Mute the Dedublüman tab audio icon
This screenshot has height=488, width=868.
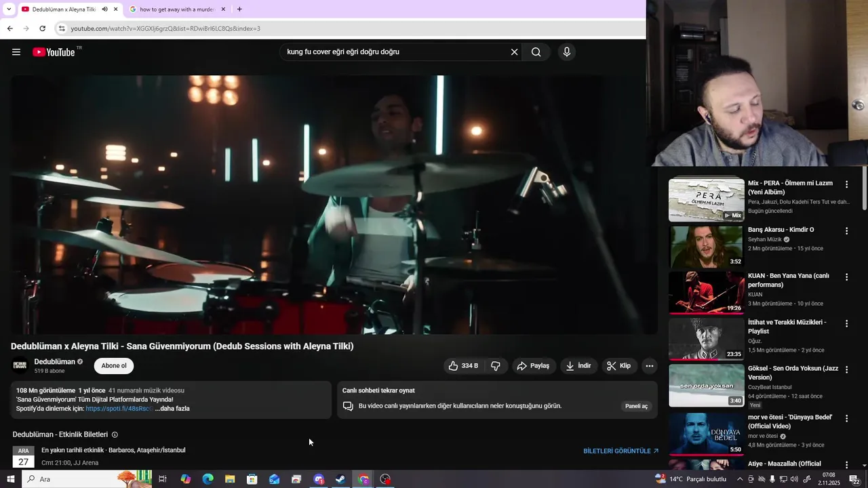(104, 9)
